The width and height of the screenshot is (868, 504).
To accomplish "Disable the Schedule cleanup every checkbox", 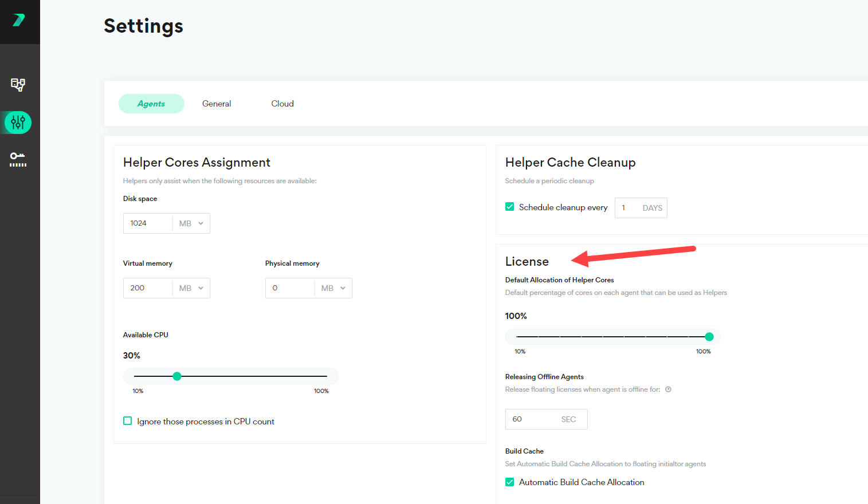I will click(510, 207).
